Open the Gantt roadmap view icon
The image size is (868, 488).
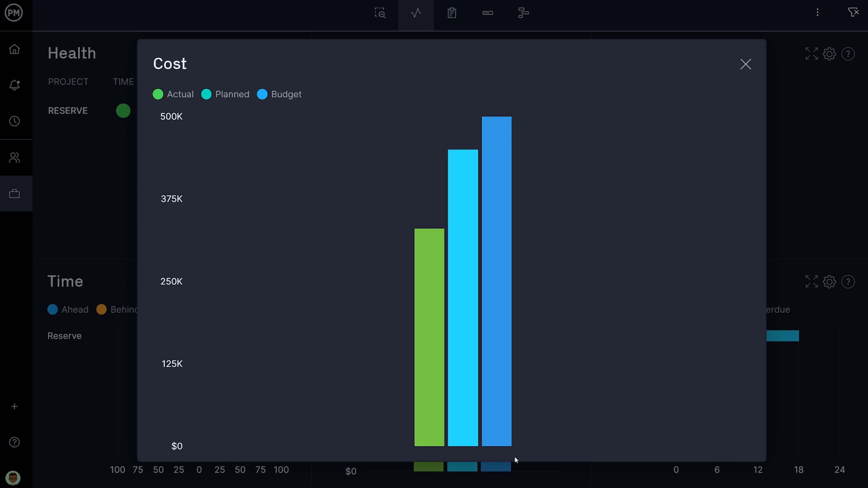tap(523, 13)
